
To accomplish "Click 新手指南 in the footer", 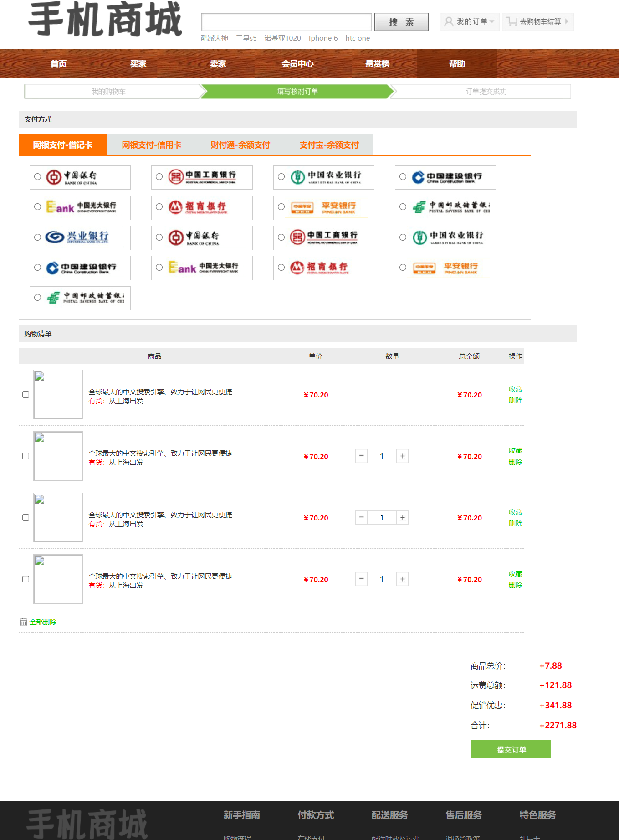I will click(241, 814).
